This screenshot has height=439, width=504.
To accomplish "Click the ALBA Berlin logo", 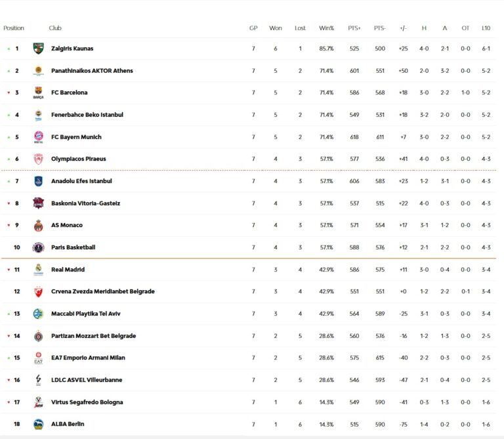I will (39, 424).
